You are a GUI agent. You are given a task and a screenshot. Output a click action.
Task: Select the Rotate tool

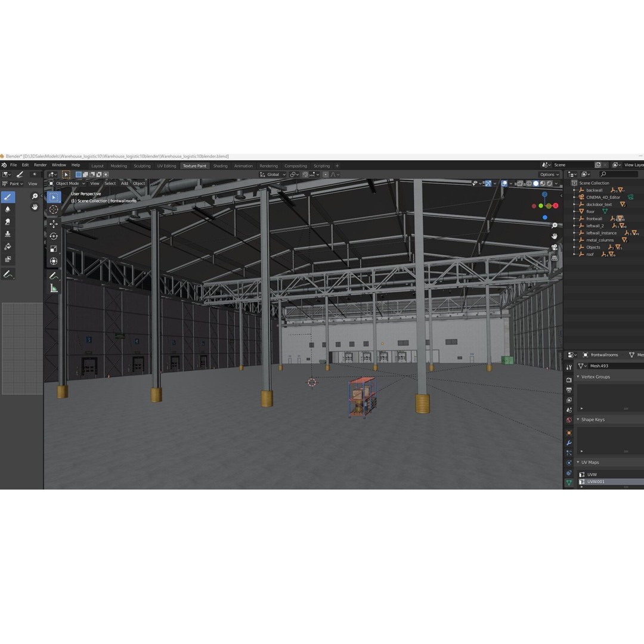(x=54, y=236)
